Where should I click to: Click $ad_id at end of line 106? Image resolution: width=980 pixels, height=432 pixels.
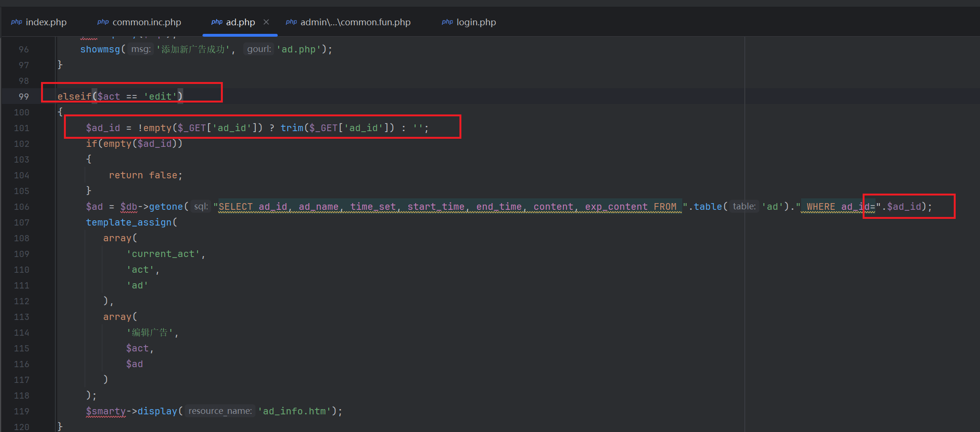tap(904, 206)
